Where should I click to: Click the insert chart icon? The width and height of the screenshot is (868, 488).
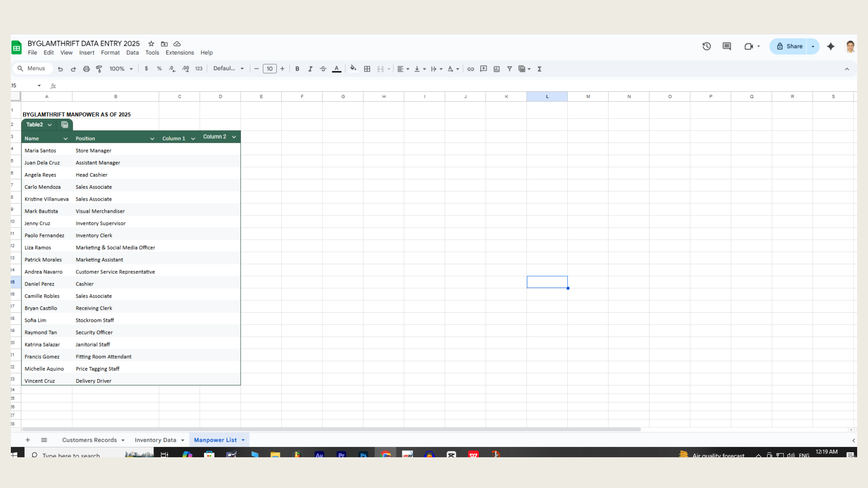496,69
